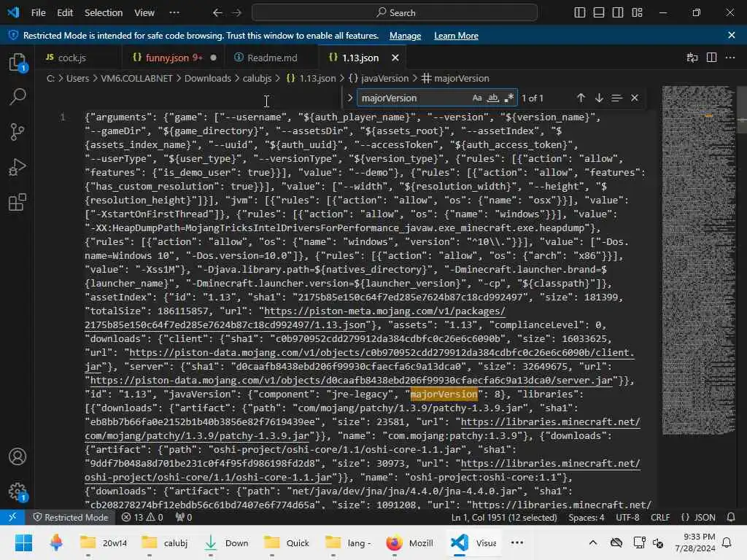Image resolution: width=747 pixels, height=560 pixels.
Task: Open the Explorer view in activity bar
Action: (18, 62)
